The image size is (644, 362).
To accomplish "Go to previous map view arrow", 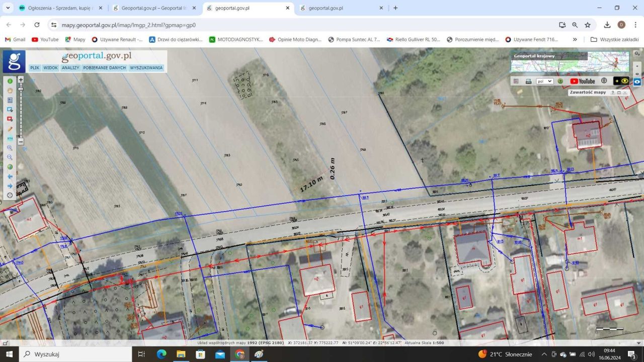I will pyautogui.click(x=10, y=176).
